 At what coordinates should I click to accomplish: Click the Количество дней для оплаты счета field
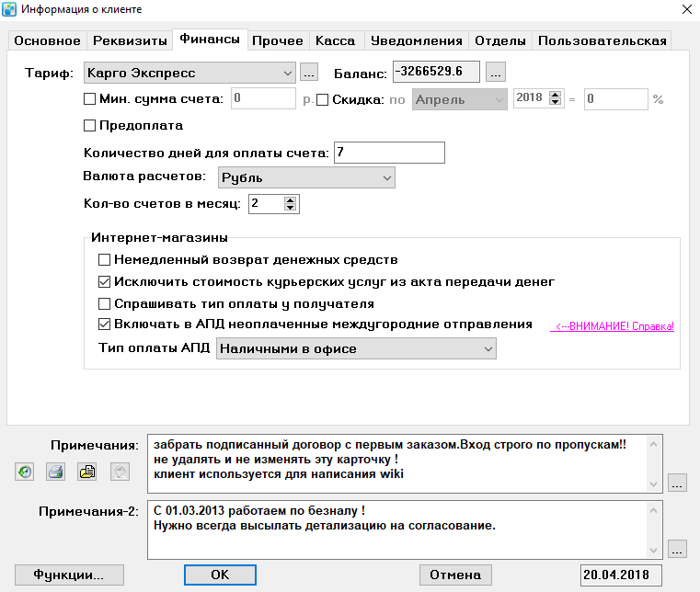coord(389,153)
